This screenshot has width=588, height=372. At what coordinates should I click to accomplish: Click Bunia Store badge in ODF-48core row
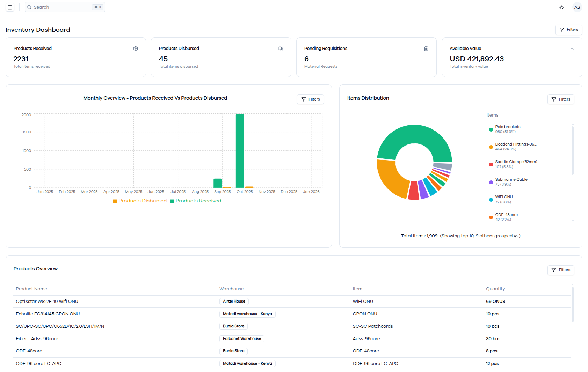[233, 351]
